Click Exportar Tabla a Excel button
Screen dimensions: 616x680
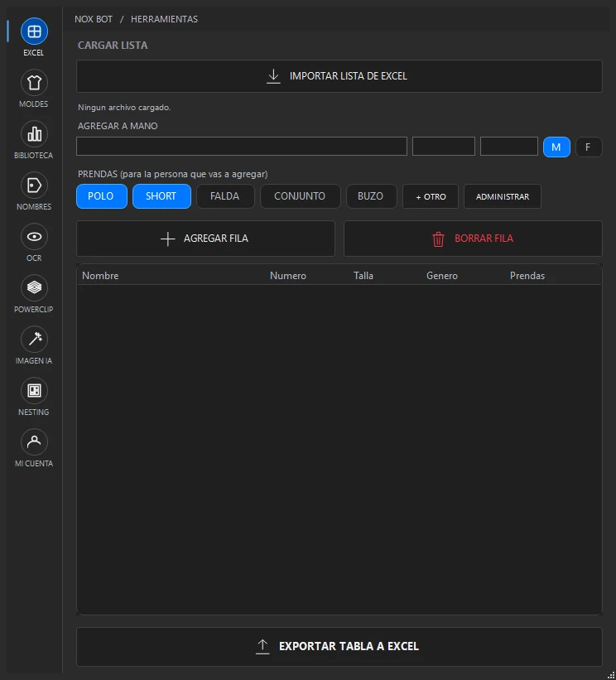click(339, 647)
